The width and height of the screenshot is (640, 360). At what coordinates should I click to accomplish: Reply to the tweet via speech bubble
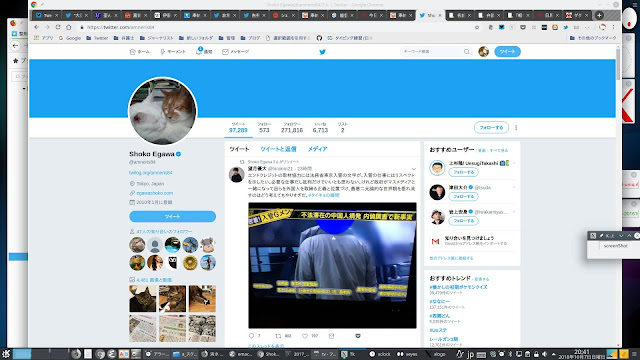(251, 336)
